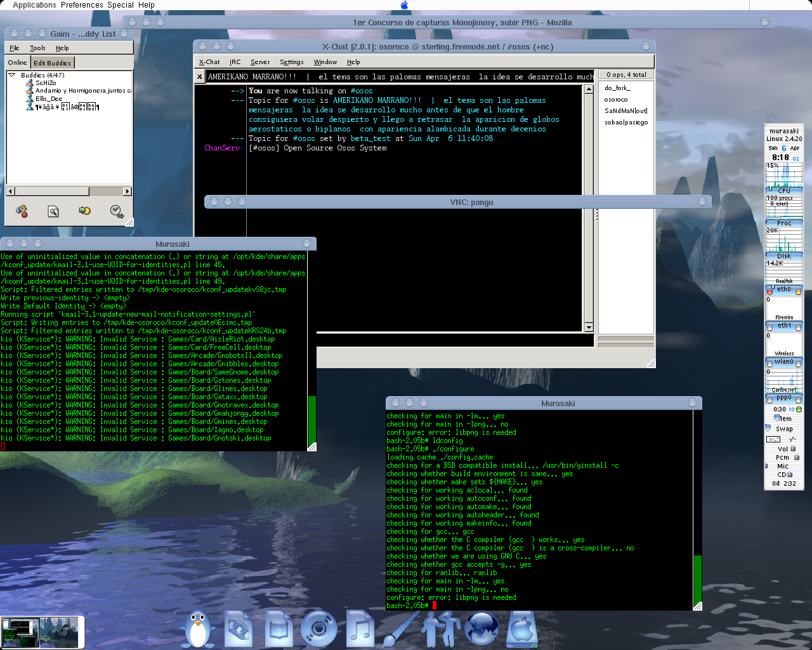Launch the penguin icon in the dock
This screenshot has height=650, width=812.
coord(197,629)
